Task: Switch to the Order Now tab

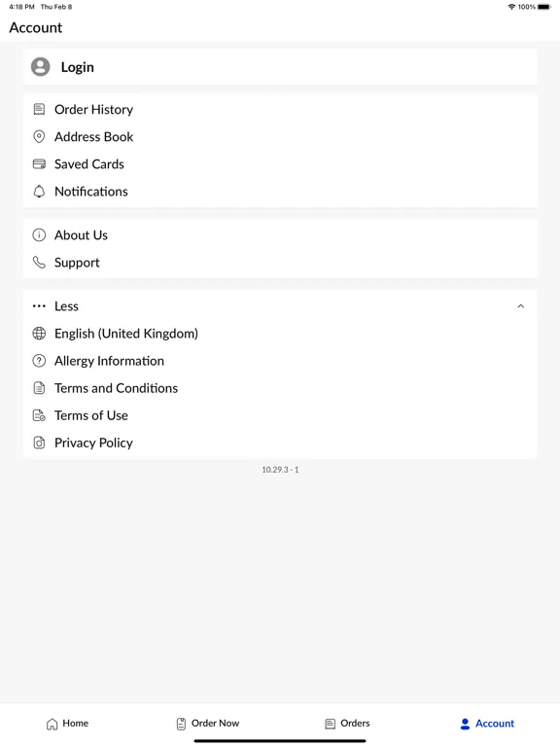Action: point(208,724)
